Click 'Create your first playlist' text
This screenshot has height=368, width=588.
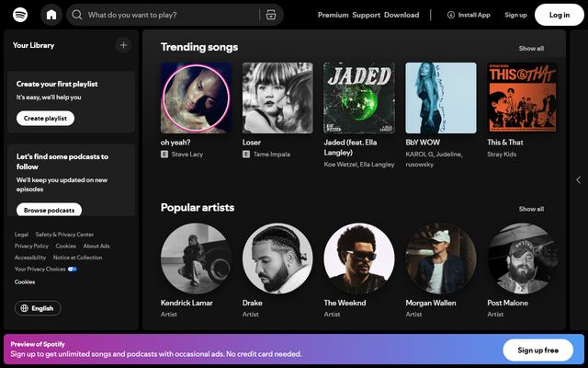click(x=57, y=84)
